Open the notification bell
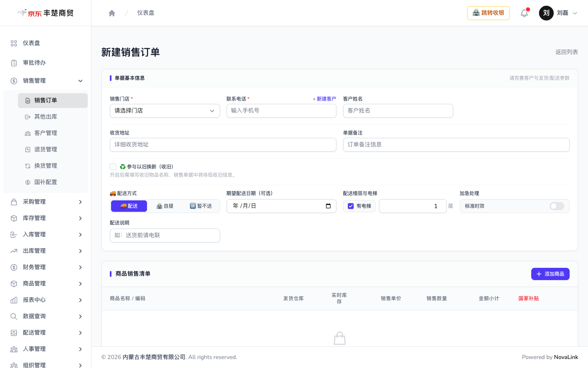588x368 pixels. (x=524, y=13)
